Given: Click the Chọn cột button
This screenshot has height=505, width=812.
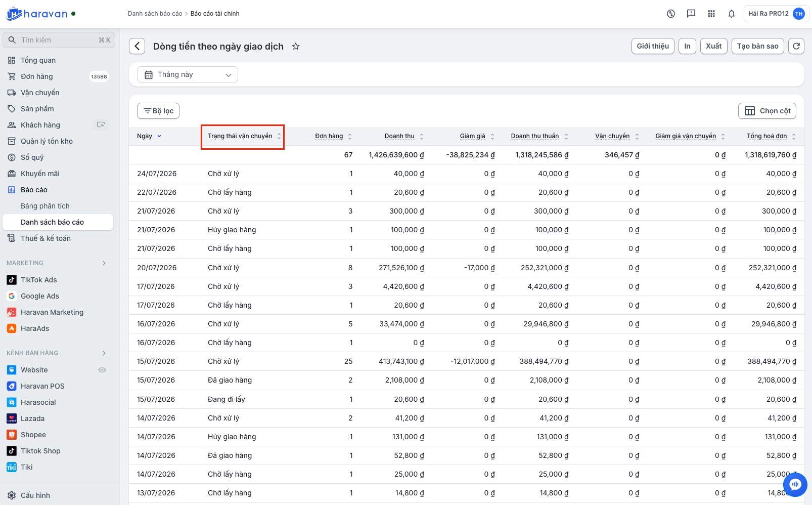Looking at the screenshot, I should click(x=767, y=111).
